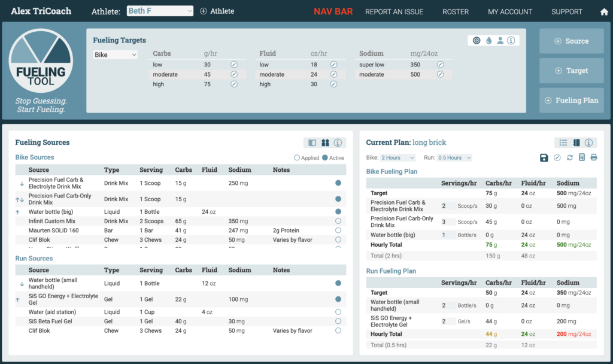Click the add Source button
This screenshot has width=613, height=364.
click(x=572, y=41)
